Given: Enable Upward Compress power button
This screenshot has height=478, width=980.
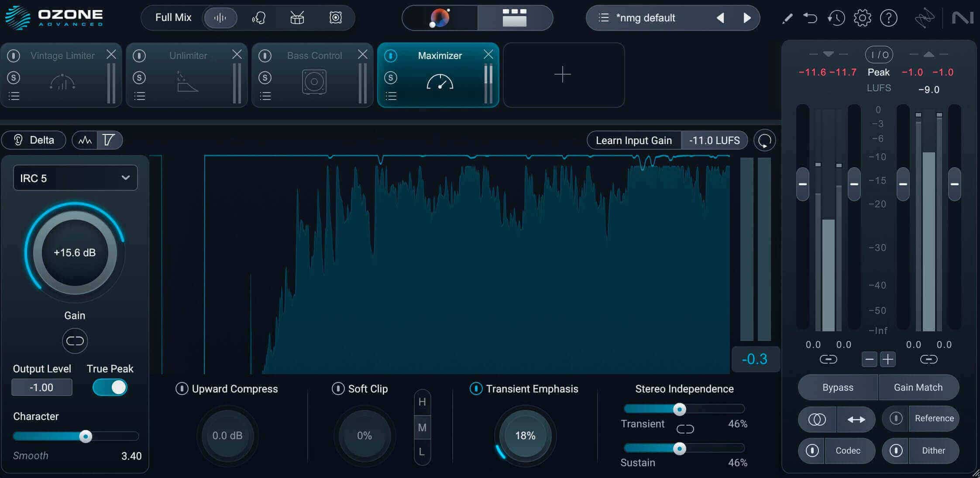Looking at the screenshot, I should 182,389.
